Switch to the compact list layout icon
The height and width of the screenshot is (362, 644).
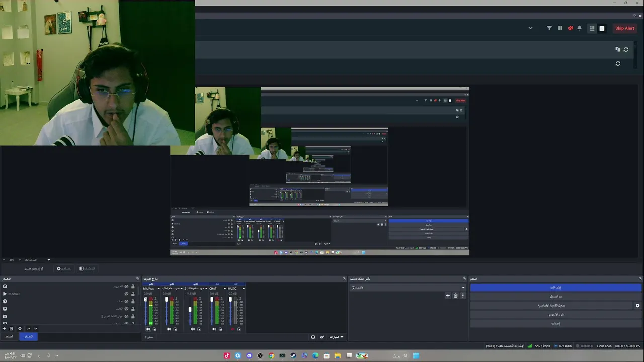click(x=602, y=28)
